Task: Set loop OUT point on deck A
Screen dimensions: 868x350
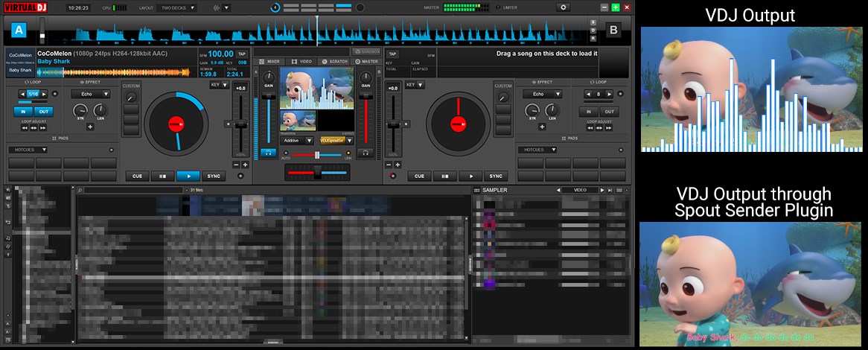Action: [x=44, y=111]
